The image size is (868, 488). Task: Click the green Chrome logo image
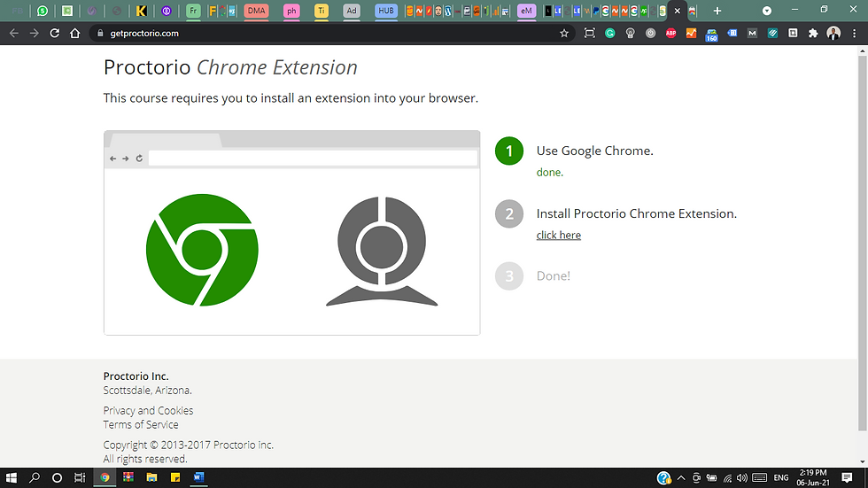[x=202, y=250]
